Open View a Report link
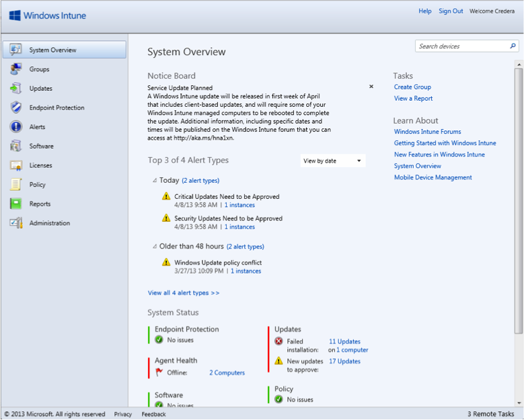Image resolution: width=524 pixels, height=420 pixels. [413, 99]
